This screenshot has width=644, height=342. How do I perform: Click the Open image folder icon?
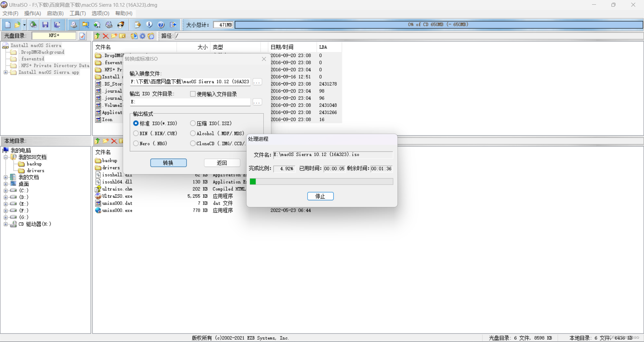tap(17, 25)
